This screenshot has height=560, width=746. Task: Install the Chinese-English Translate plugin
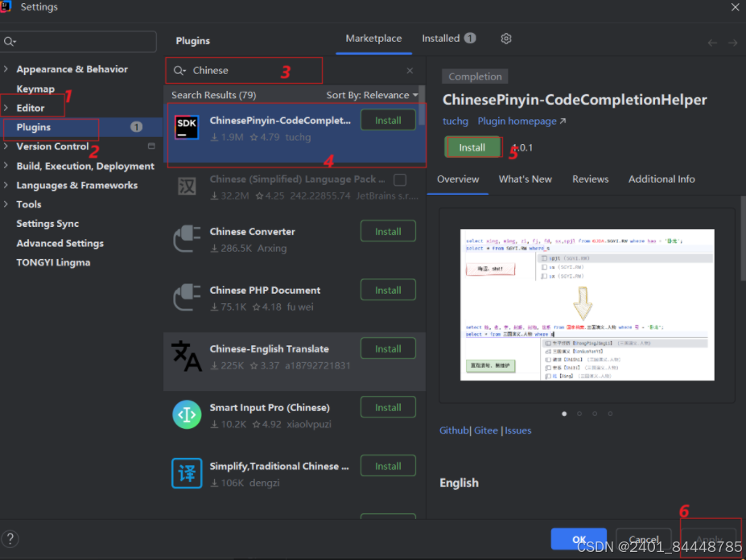pos(388,348)
